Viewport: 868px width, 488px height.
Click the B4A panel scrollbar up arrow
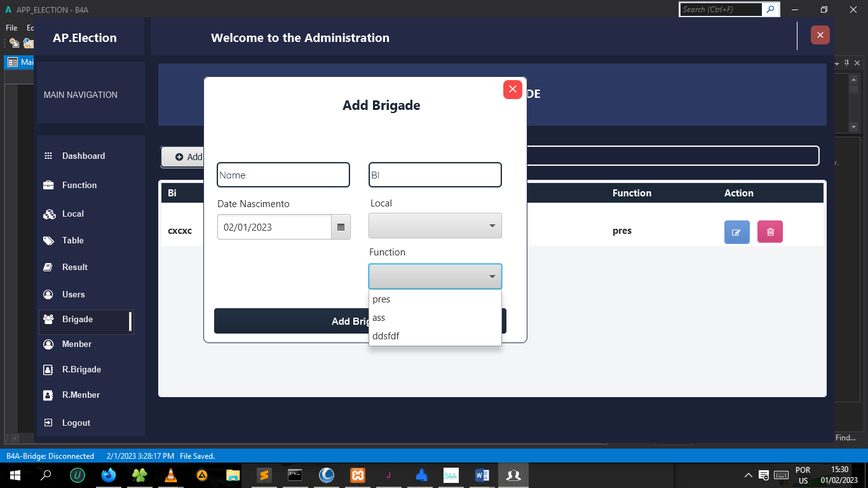(x=853, y=79)
